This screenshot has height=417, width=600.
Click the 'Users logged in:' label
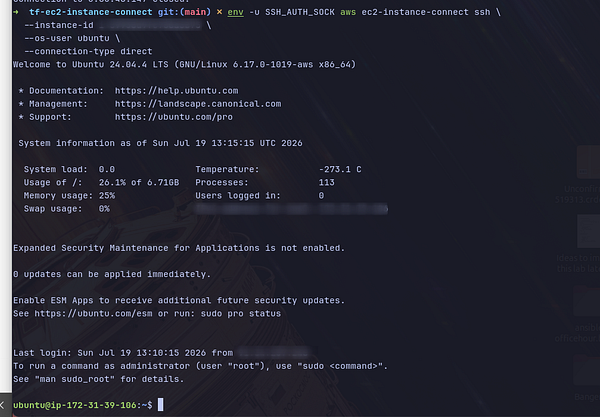tap(238, 196)
